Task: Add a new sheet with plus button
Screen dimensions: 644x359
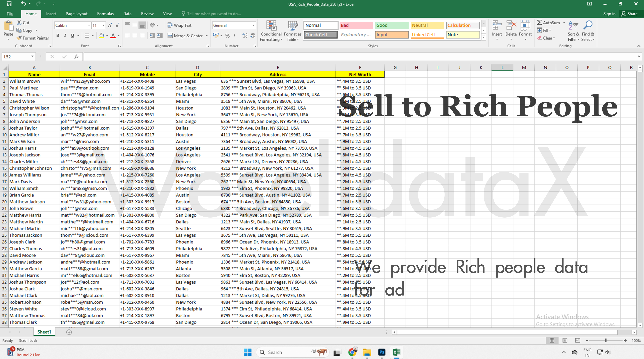Action: 69,332
